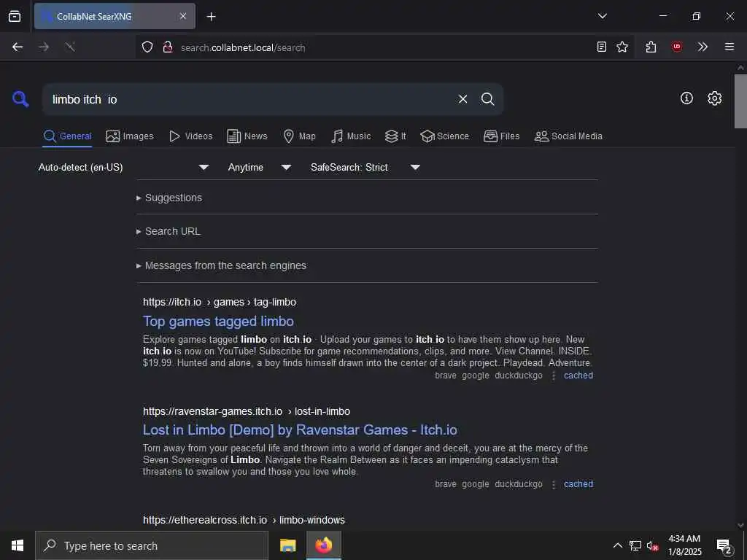
Task: Open network status tray icon
Action: point(635,545)
